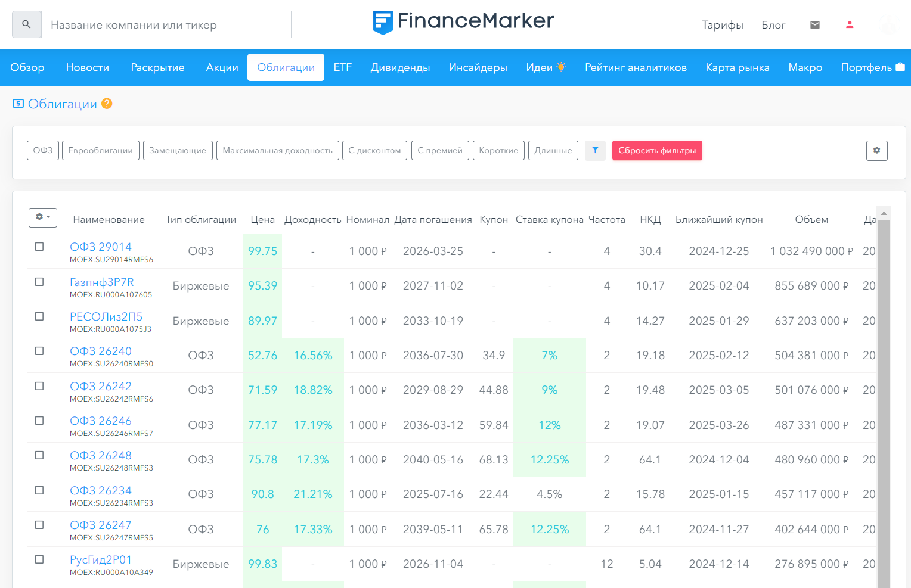Check the ОФЗ 26234 row checkbox
The height and width of the screenshot is (588, 911).
(39, 490)
